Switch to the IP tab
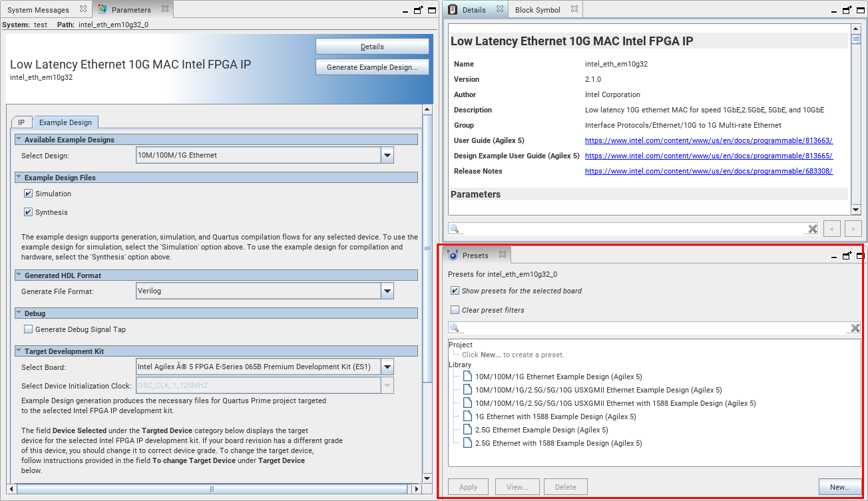Viewport: 868px width, 501px height. coord(21,122)
